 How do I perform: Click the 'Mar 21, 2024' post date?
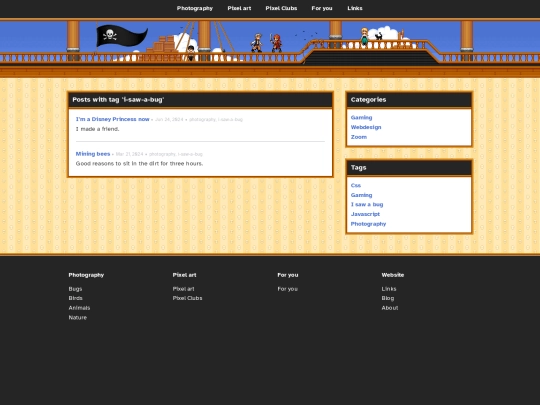click(x=129, y=154)
